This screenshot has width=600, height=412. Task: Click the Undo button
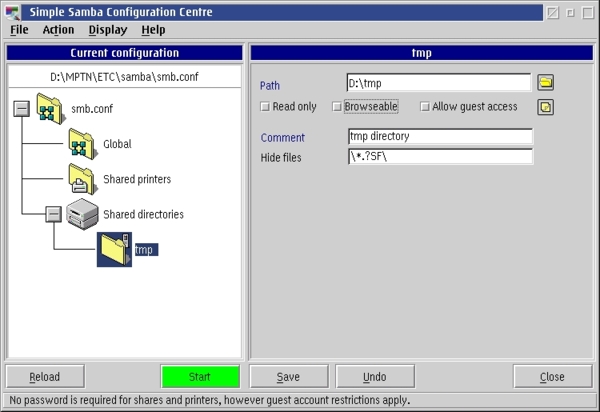click(x=375, y=377)
